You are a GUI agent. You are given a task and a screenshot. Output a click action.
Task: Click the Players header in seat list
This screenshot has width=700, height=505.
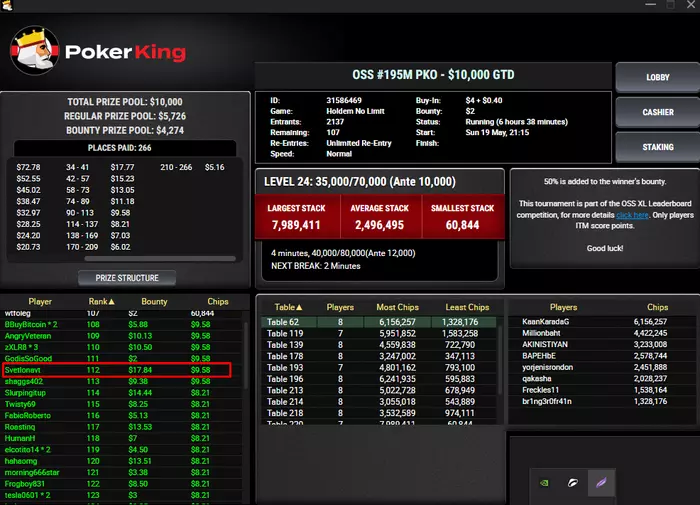tap(563, 307)
